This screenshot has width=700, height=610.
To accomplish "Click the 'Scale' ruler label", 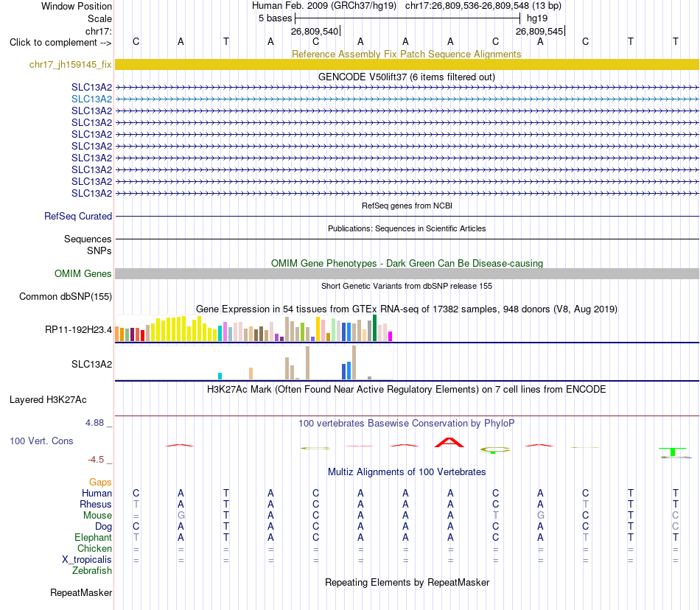I will click(99, 18).
